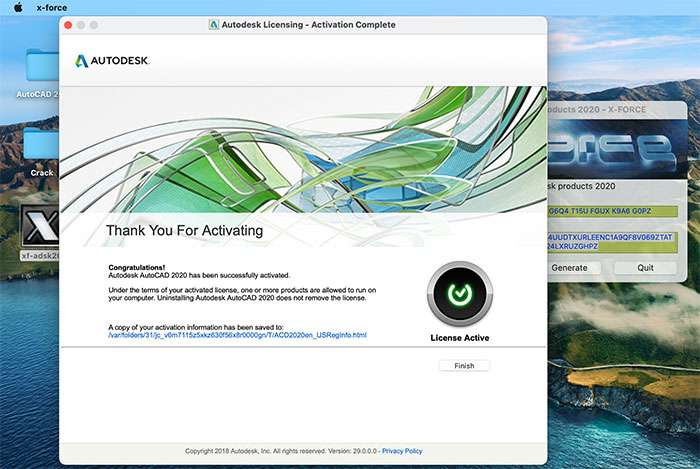Viewport: 700px width, 469px height.
Task: Select the AutoCAD folder on the desktop
Action: point(42,66)
